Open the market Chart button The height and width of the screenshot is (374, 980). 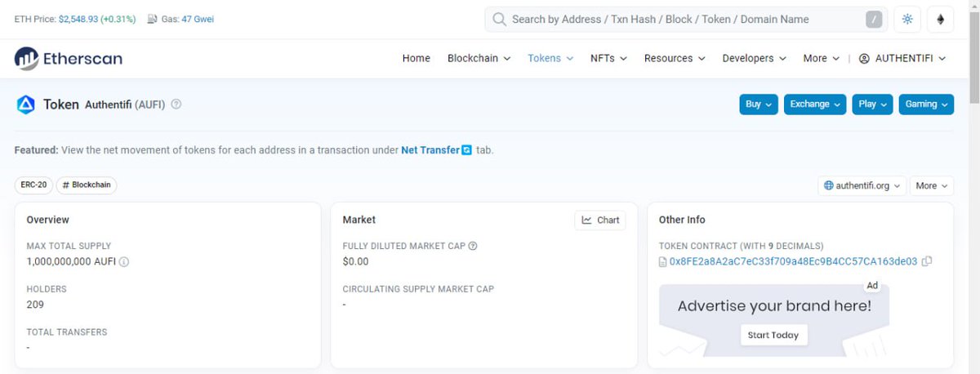pyautogui.click(x=600, y=220)
